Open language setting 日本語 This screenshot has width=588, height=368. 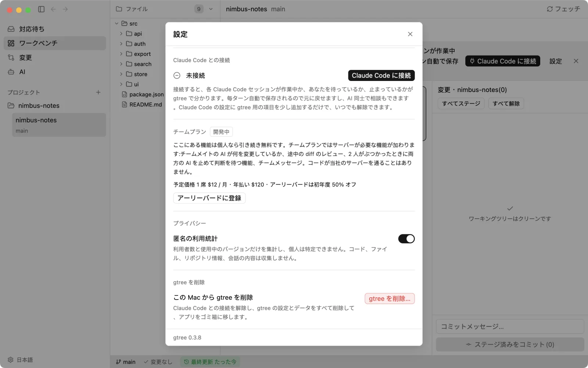[x=21, y=360]
